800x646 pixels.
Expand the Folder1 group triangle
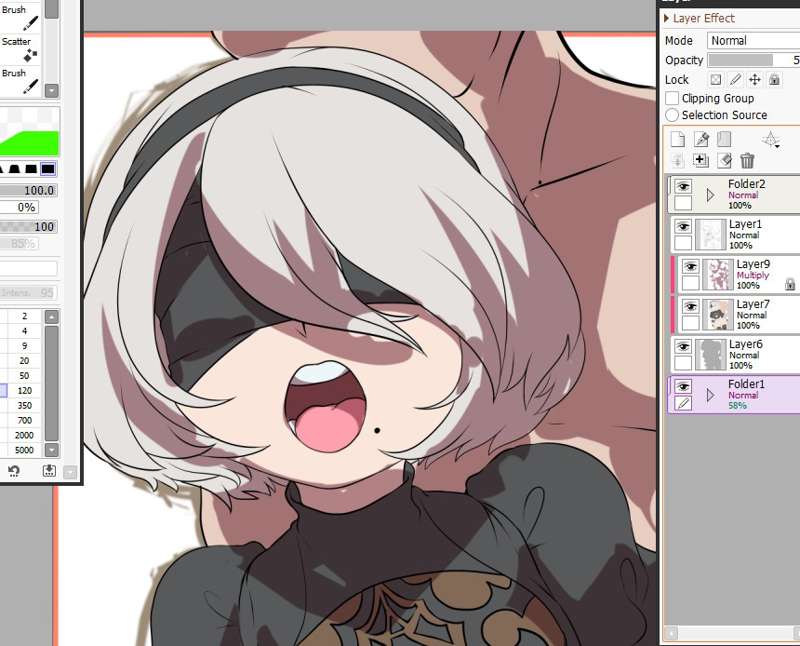[x=710, y=394]
